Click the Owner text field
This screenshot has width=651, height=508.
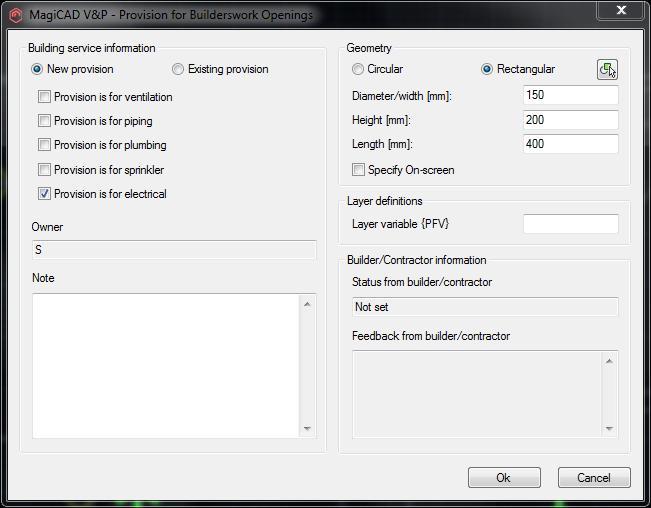point(174,250)
